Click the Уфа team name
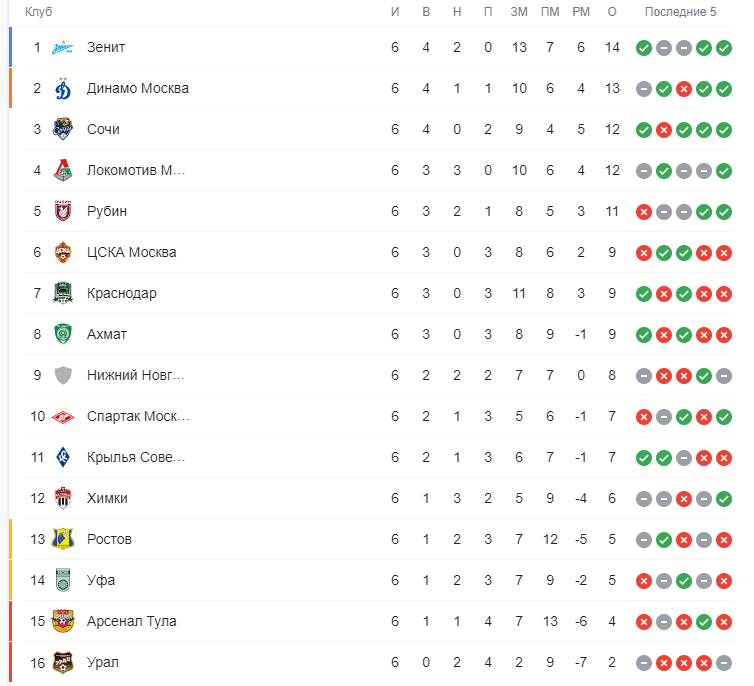Screen dimensions: 754x686 point(101,580)
